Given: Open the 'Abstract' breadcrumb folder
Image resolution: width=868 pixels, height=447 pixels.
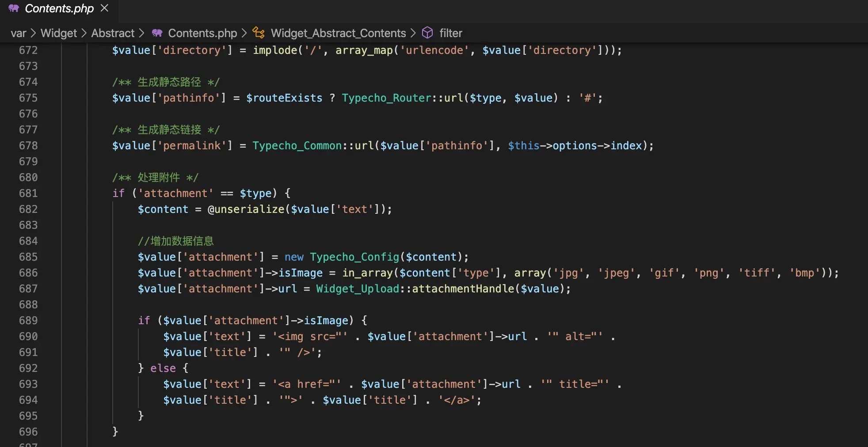Looking at the screenshot, I should 113,33.
